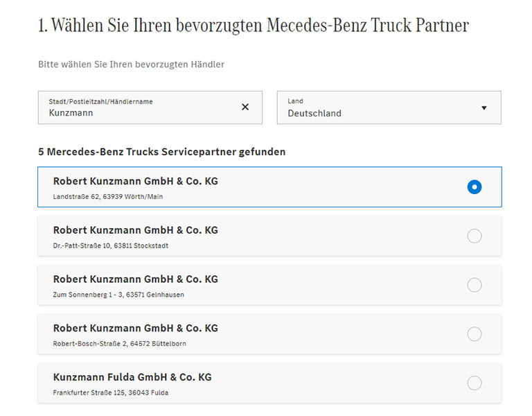Screen dimensions: 532x416
Task: Click the Robert Kunzmann name above Zum Sonnenberg
Action: point(136,279)
